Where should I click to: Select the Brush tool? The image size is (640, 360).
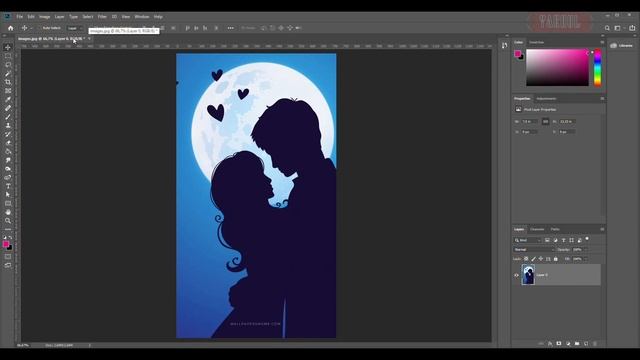(x=8, y=117)
